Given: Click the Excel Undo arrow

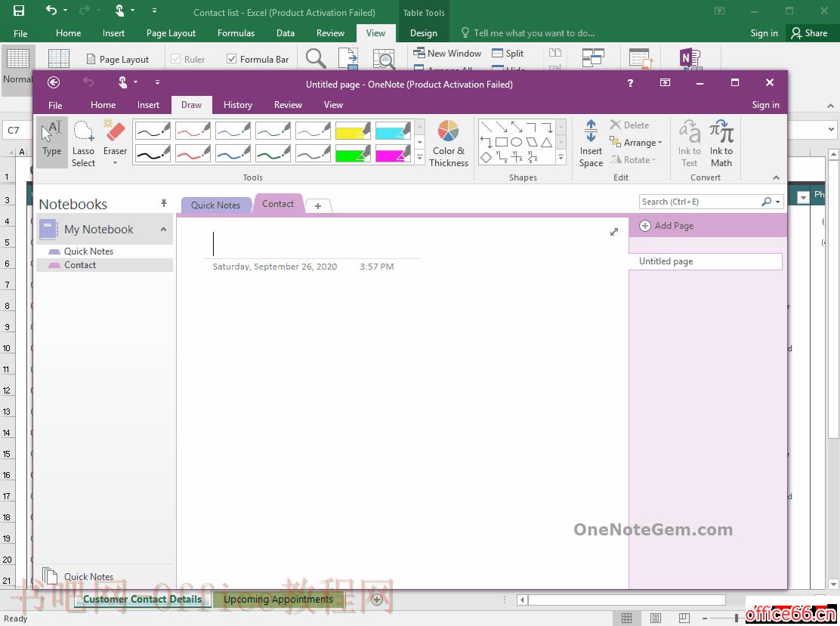Looking at the screenshot, I should coord(51,10).
